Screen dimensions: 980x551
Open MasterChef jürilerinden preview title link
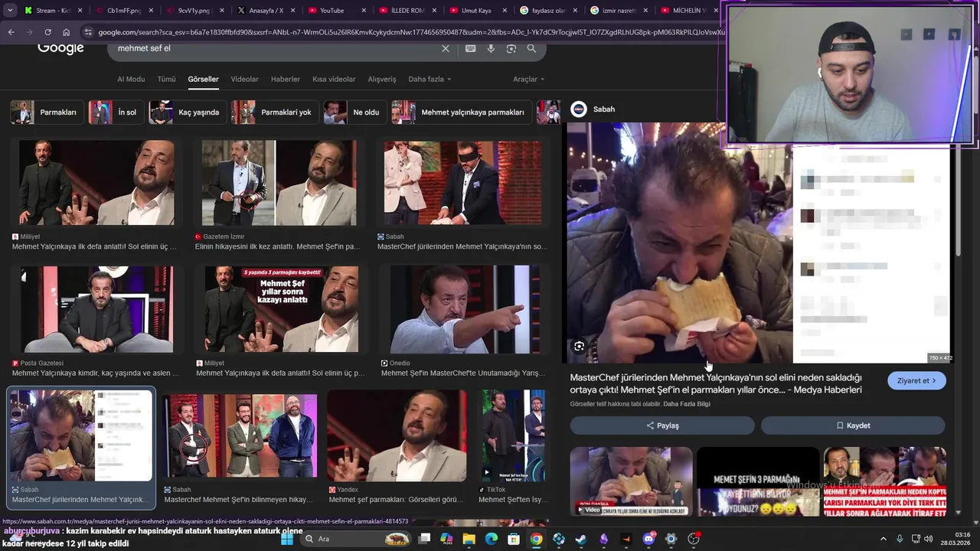(716, 383)
